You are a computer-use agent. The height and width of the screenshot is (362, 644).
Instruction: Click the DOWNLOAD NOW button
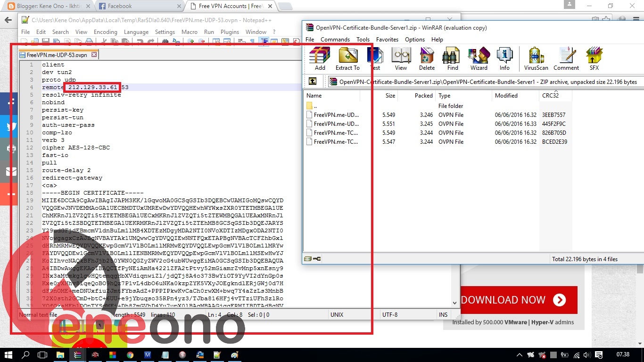512,300
